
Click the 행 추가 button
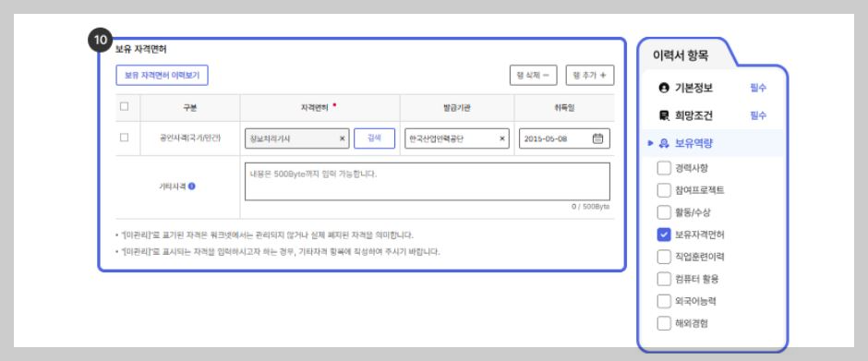tap(589, 76)
